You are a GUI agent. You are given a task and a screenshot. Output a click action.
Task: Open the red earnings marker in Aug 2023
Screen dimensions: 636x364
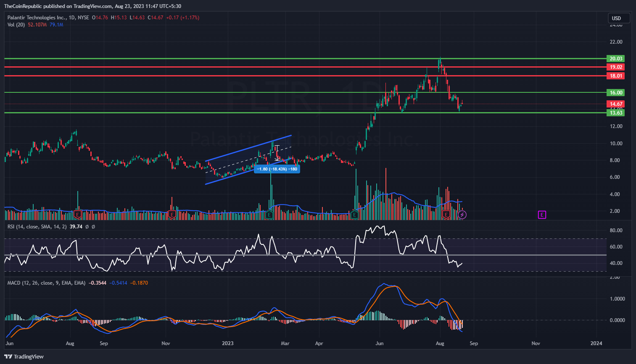(x=446, y=215)
